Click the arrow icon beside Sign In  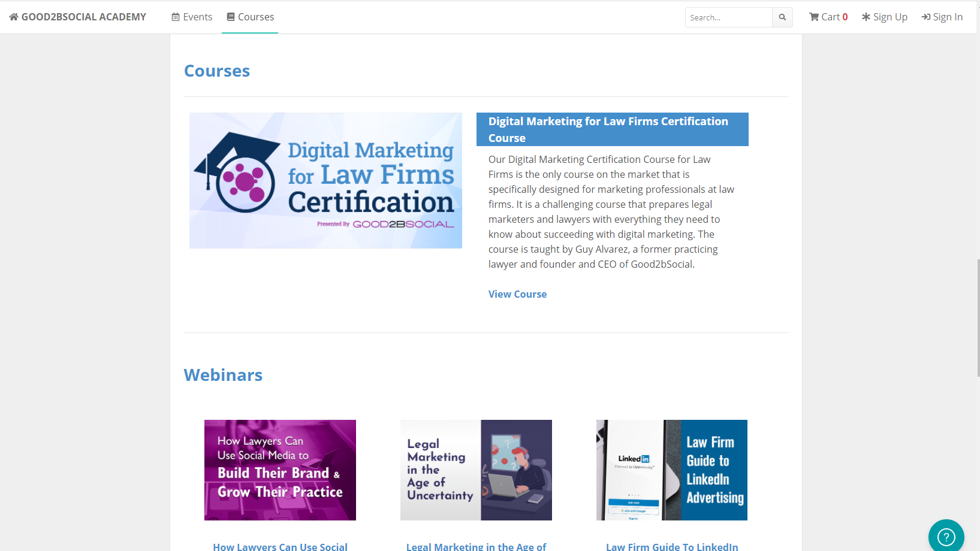(x=926, y=17)
